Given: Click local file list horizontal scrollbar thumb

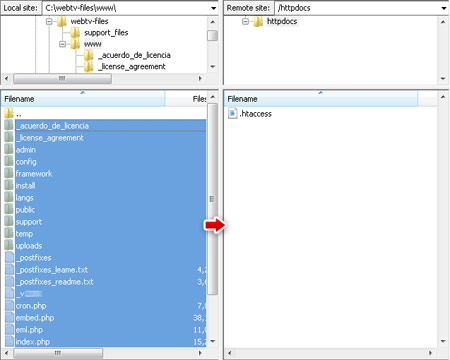Looking at the screenshot, I should pos(58,353).
